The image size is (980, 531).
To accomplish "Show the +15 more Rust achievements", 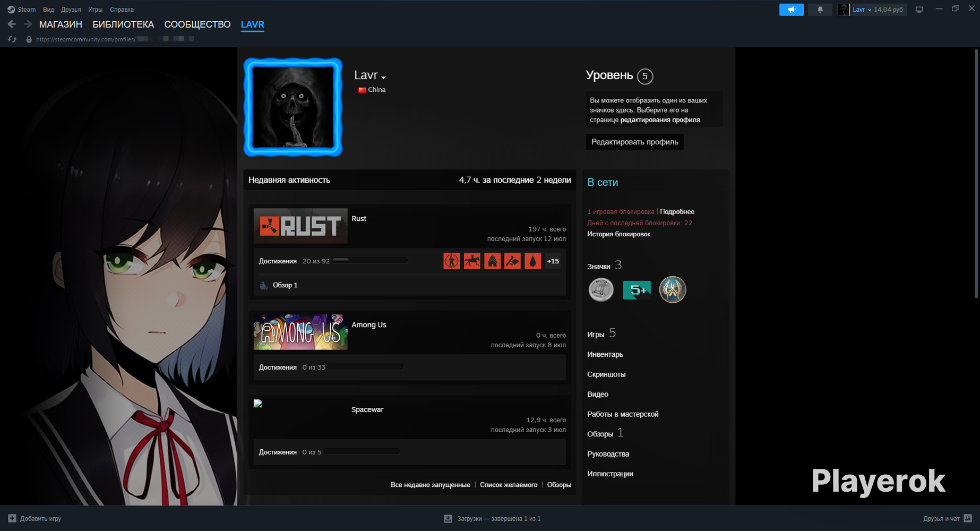I will [x=553, y=261].
